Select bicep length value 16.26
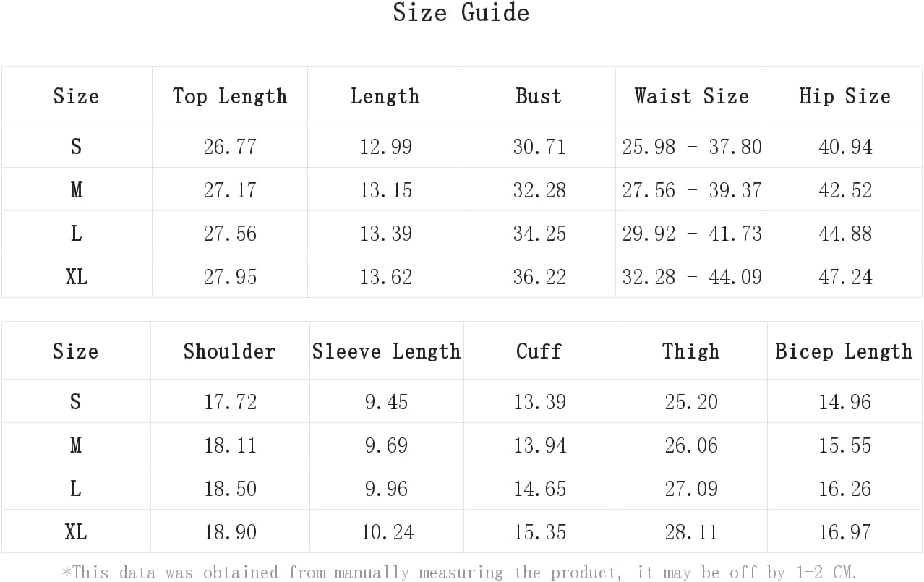 point(844,489)
